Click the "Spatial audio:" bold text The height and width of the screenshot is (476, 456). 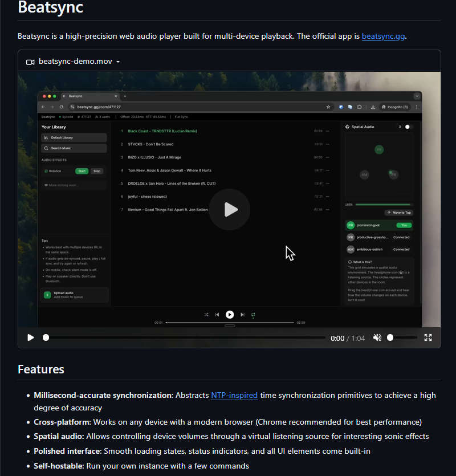59,436
